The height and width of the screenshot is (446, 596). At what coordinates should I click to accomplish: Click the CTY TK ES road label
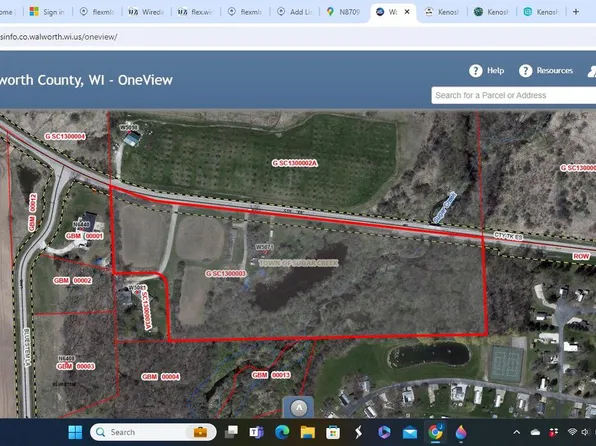coord(508,236)
